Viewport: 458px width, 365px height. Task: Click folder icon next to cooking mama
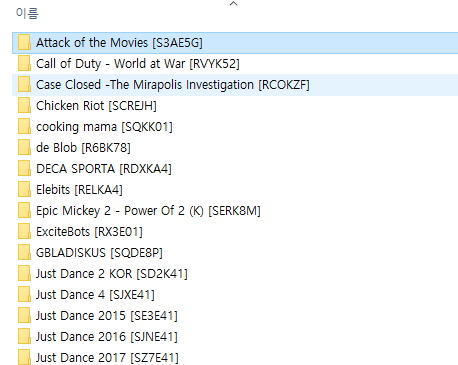coord(24,127)
